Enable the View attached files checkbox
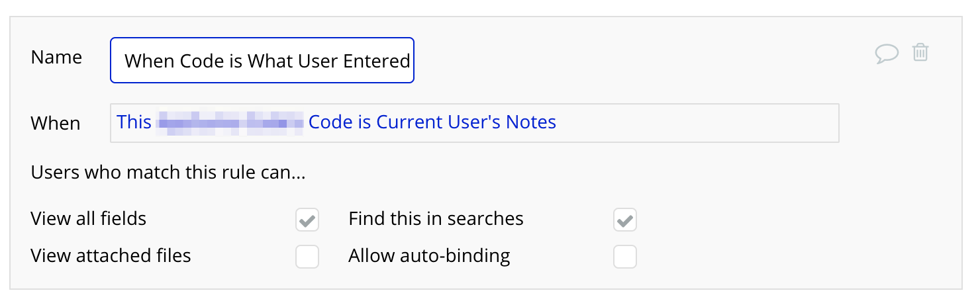Image resolution: width=980 pixels, height=303 pixels. pyautogui.click(x=307, y=257)
